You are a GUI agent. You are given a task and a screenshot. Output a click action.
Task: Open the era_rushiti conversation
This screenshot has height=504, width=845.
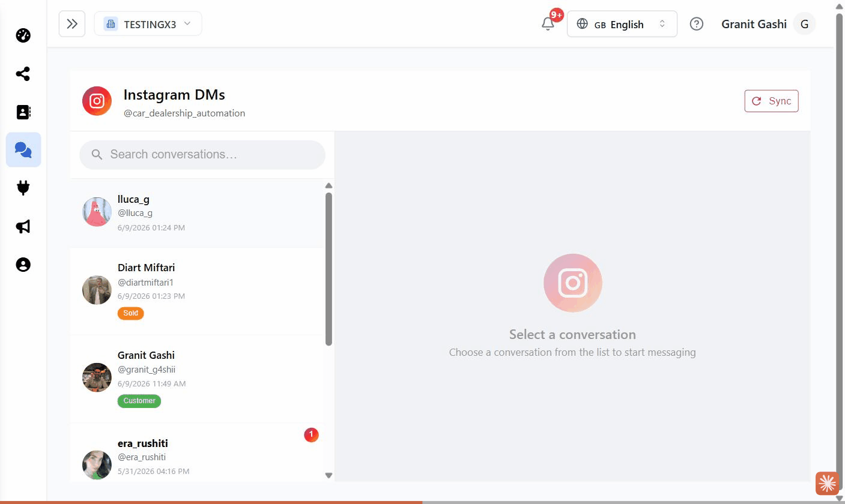click(x=197, y=452)
